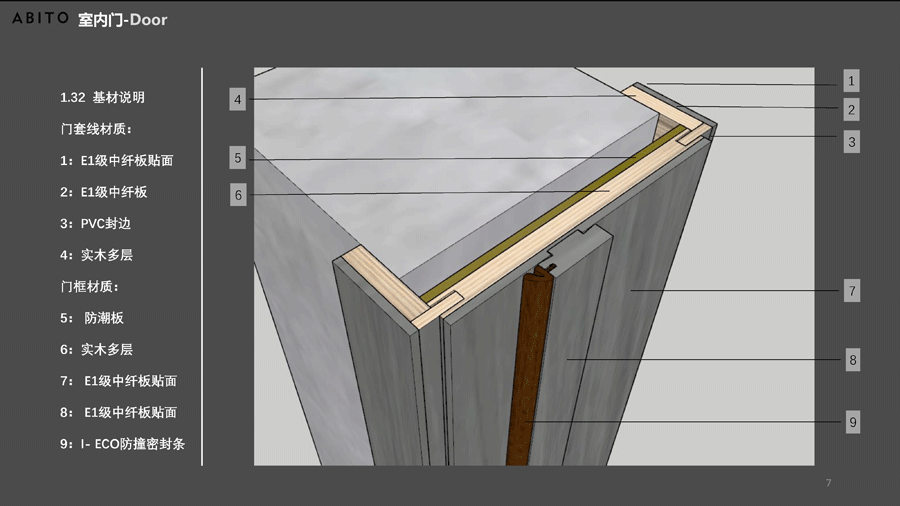Click legend item 2: E1级中纤板
The image size is (900, 506).
coord(104,191)
